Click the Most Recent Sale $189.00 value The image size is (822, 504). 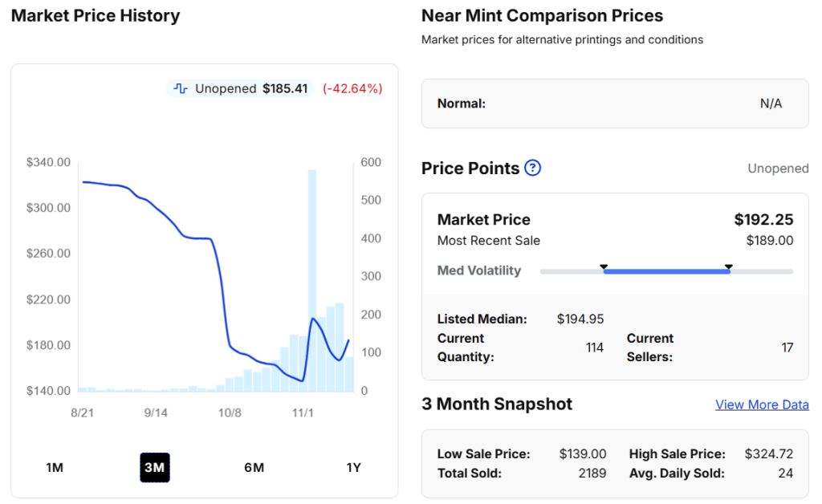(769, 241)
